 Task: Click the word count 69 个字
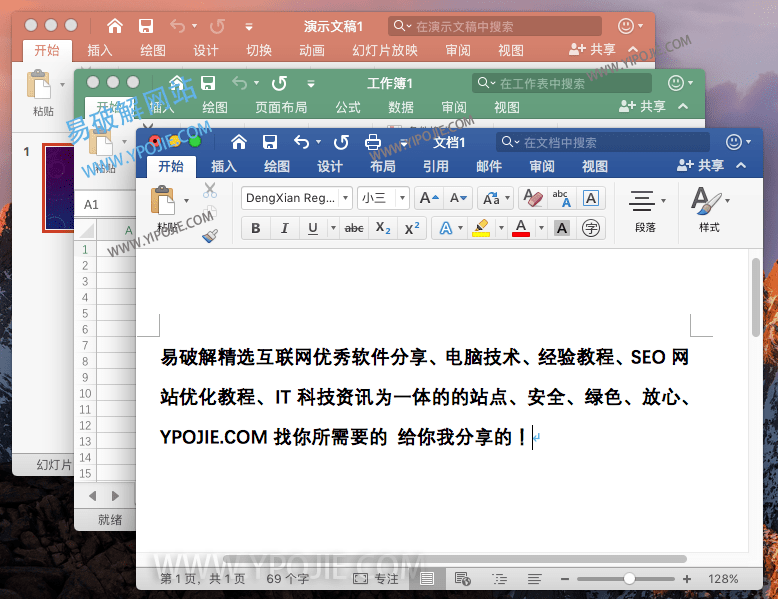[x=288, y=579]
